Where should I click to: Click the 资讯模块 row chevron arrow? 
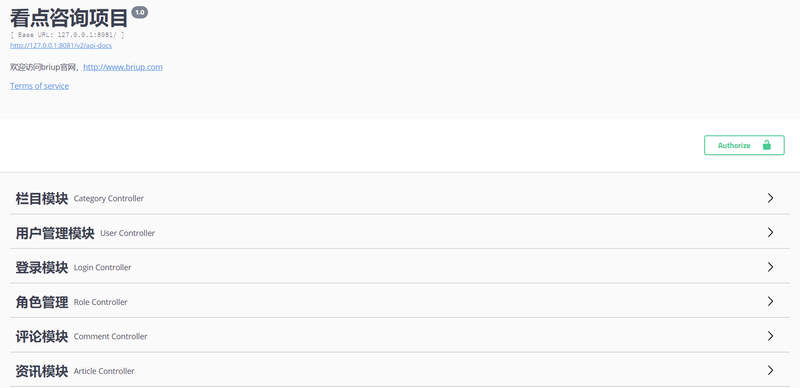pyautogui.click(x=770, y=370)
